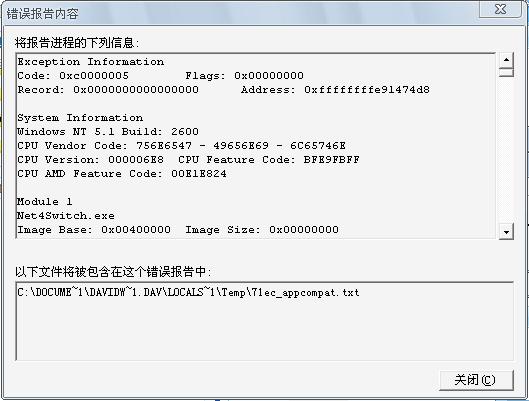Click the 关闭(C) button
This screenshot has width=529, height=401.
476,380
